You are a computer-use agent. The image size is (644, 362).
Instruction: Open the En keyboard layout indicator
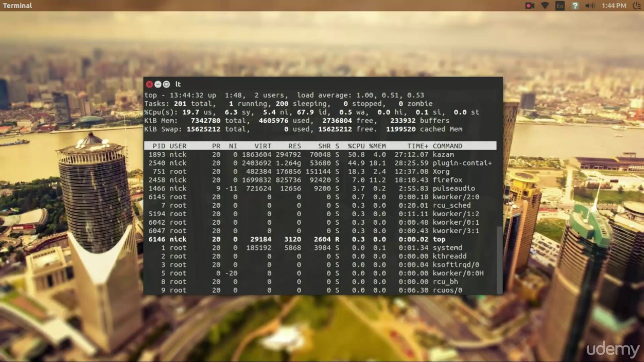560,6
